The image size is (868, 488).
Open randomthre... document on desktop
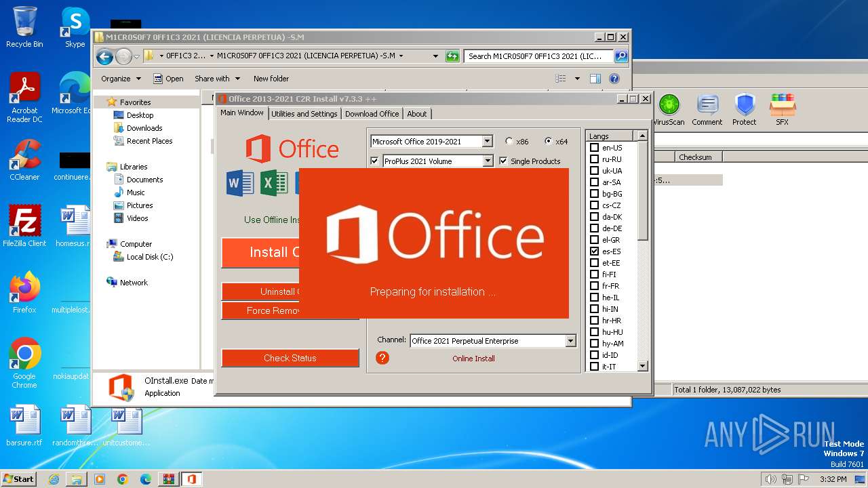pyautogui.click(x=75, y=426)
